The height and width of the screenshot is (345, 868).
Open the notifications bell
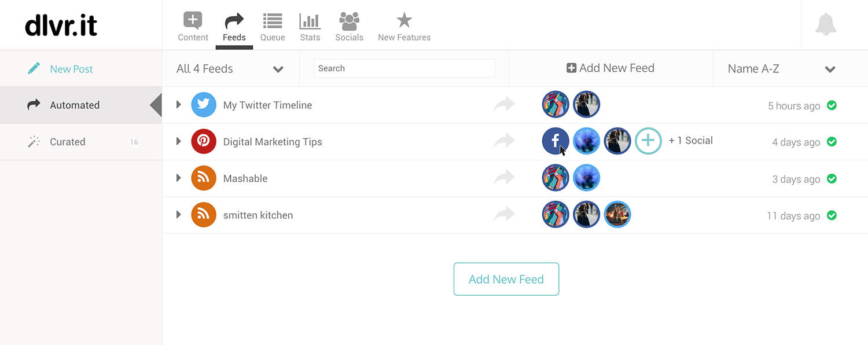[826, 24]
